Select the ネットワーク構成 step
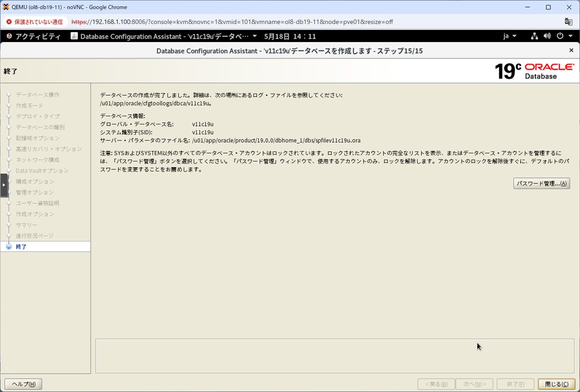 (38, 160)
